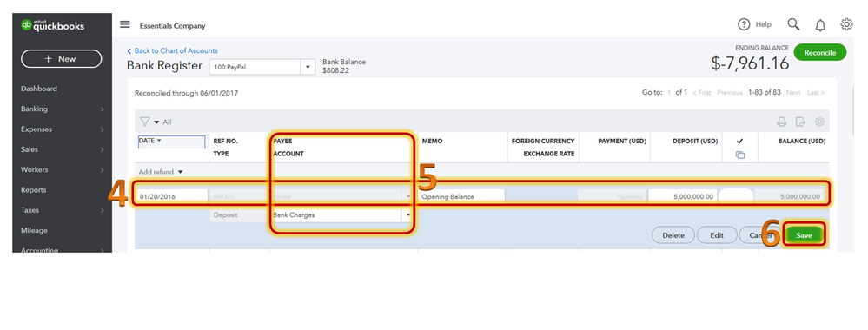868x330 pixels.
Task: Open the top-right settings gear
Action: pos(846,24)
